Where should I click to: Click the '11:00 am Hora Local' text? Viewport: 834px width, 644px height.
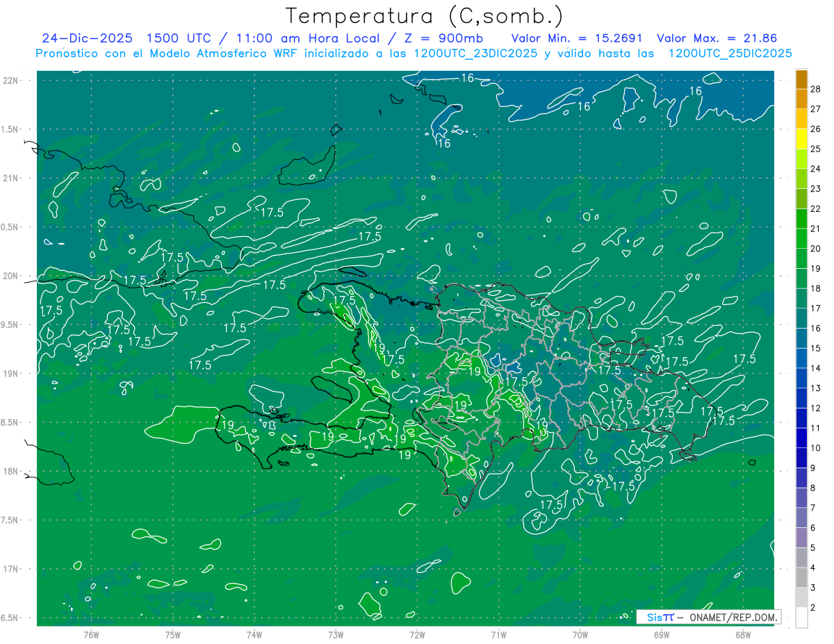pos(303,38)
